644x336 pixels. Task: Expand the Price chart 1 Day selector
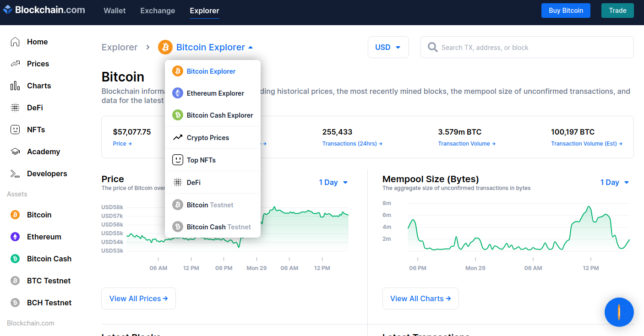[x=333, y=182]
